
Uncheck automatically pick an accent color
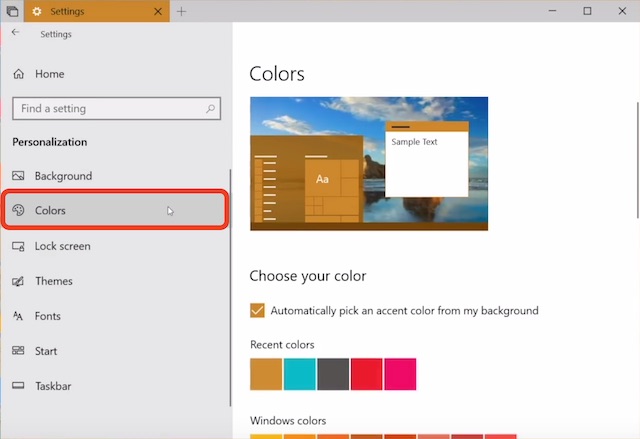tap(257, 310)
